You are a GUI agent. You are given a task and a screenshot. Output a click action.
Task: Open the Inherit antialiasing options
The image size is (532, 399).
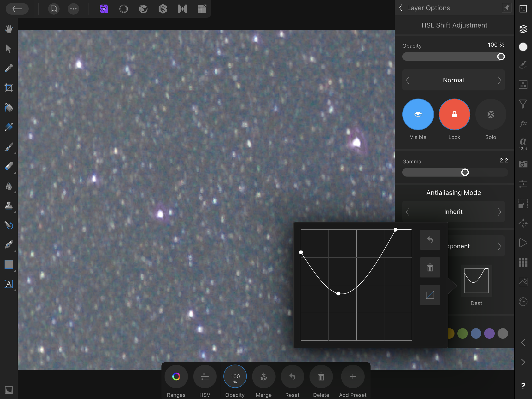(453, 212)
